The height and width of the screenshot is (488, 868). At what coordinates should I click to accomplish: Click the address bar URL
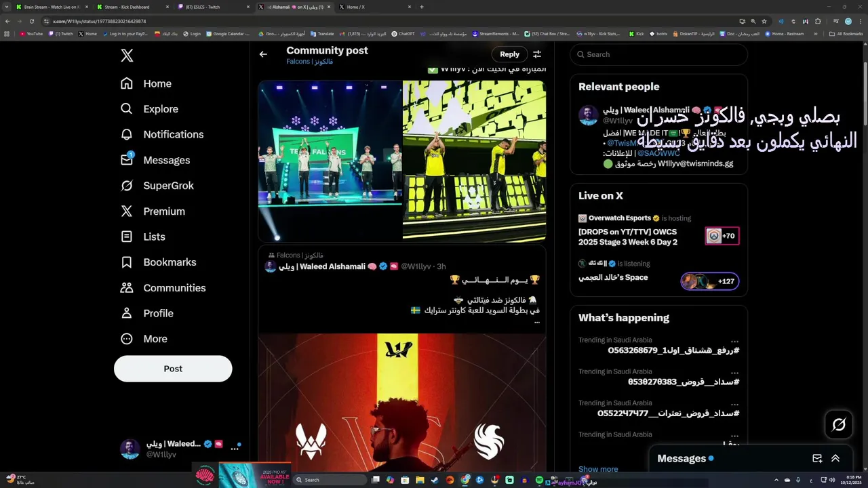click(99, 21)
